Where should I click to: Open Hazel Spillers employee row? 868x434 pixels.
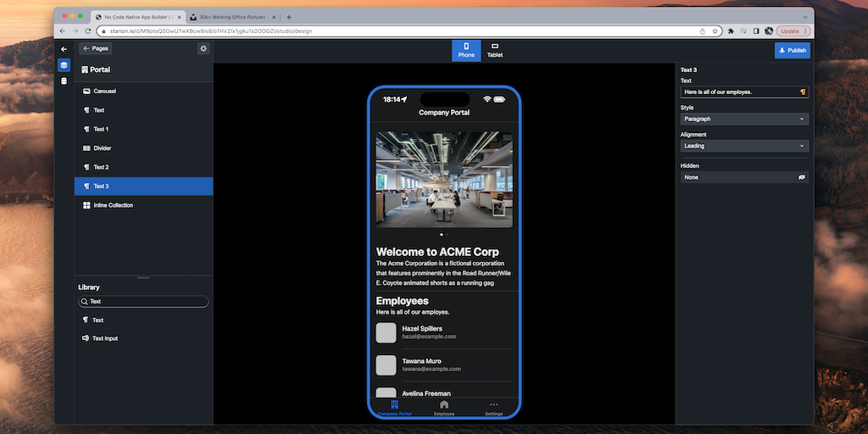[444, 332]
